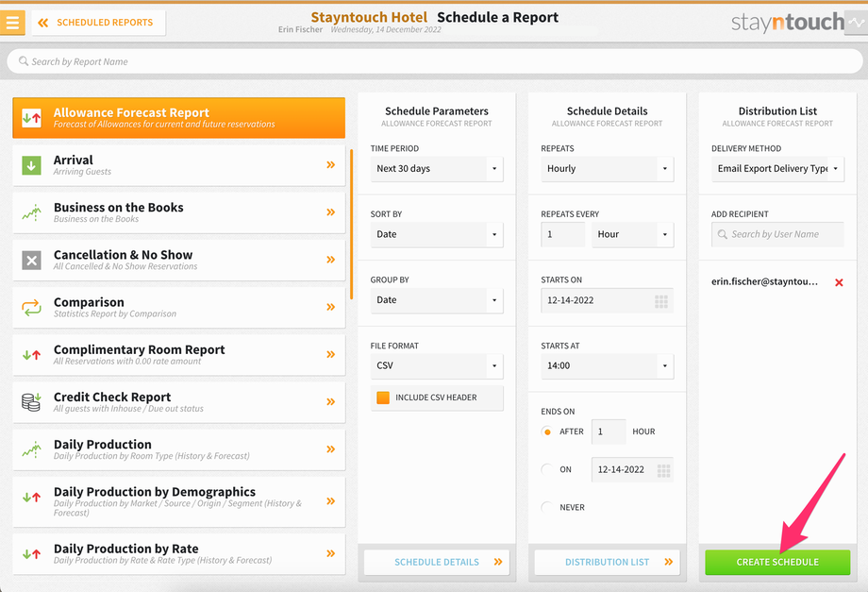Select the Cancellation & No Show title
868x592 pixels.
[123, 255]
